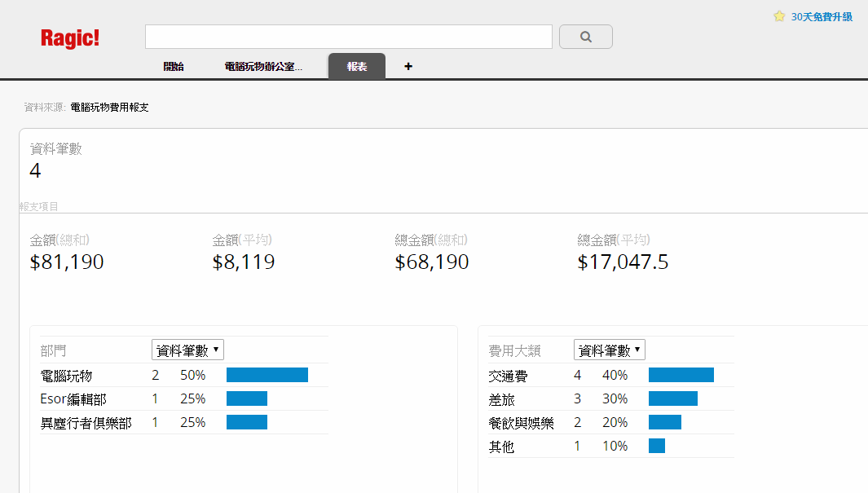This screenshot has width=868, height=493.
Task: Click the search magnifier icon
Action: tap(585, 36)
